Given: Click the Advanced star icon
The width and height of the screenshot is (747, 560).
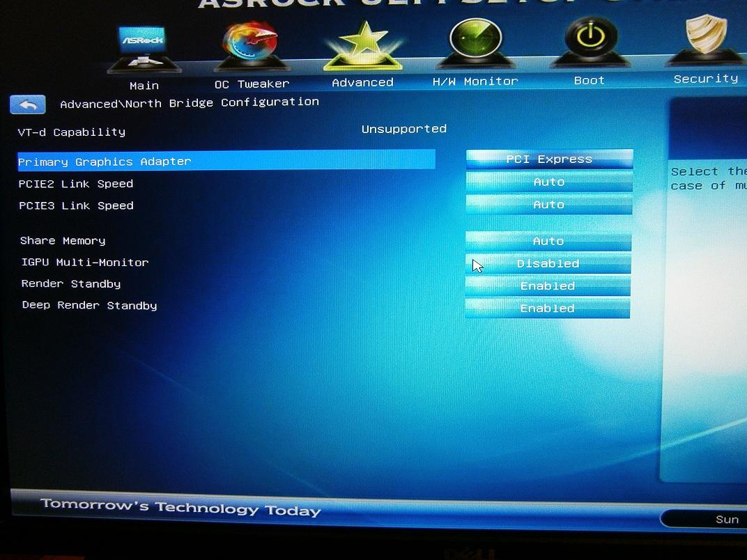Looking at the screenshot, I should click(x=364, y=46).
